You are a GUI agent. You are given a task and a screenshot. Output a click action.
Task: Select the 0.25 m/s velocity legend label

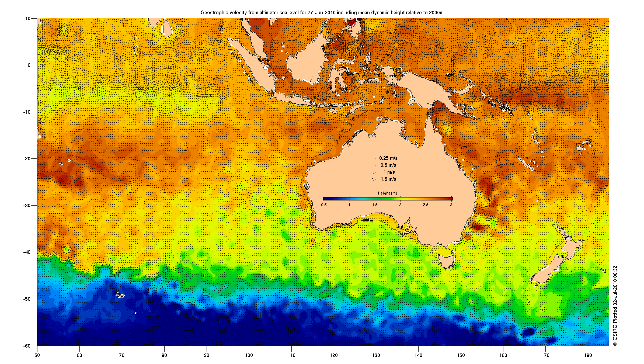pyautogui.click(x=388, y=158)
